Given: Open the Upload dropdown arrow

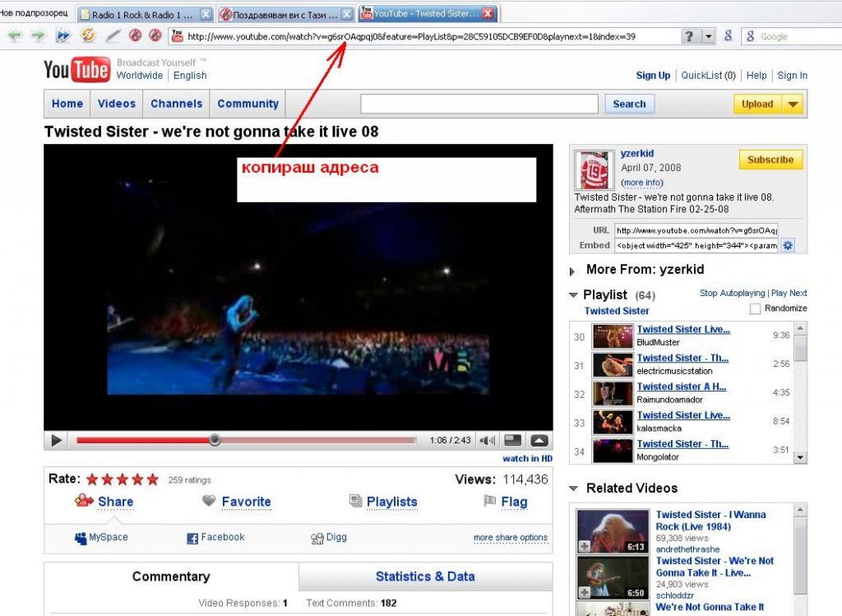Looking at the screenshot, I should coord(793,104).
